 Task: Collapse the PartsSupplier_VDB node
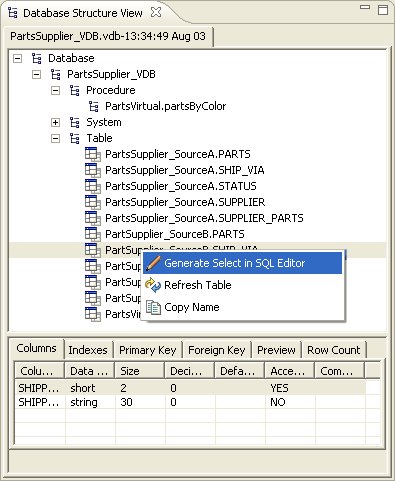[36, 74]
